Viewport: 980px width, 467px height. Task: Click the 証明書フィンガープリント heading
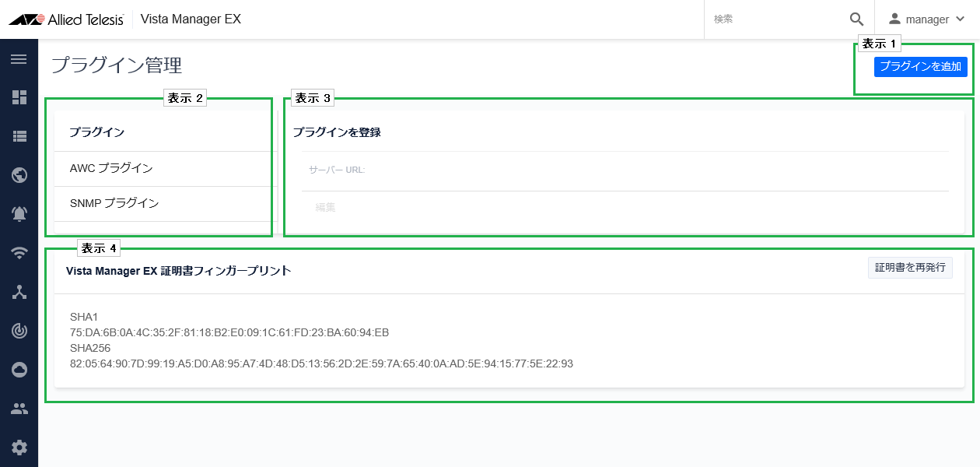[x=179, y=271]
